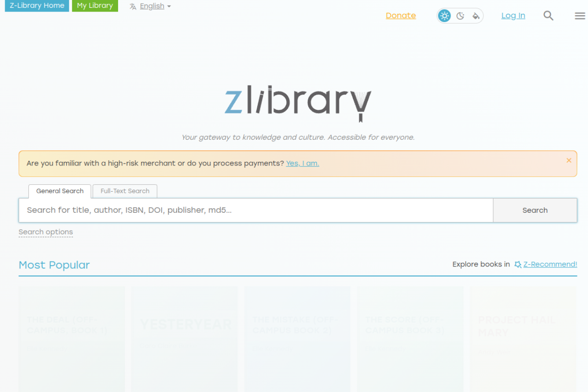Switch to the Full-Text Search tab

tap(125, 191)
